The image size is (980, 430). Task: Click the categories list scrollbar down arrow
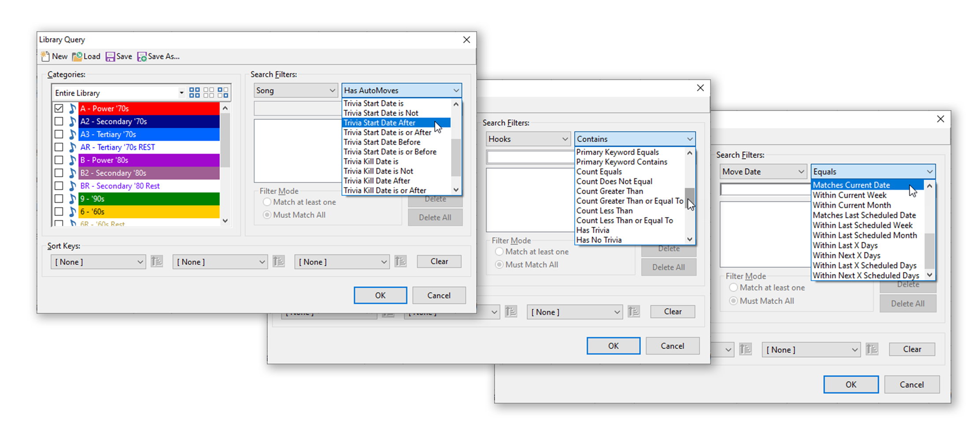pyautogui.click(x=226, y=221)
